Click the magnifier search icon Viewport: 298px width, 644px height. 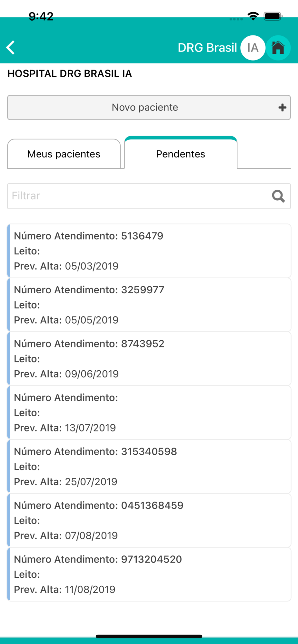(x=278, y=196)
